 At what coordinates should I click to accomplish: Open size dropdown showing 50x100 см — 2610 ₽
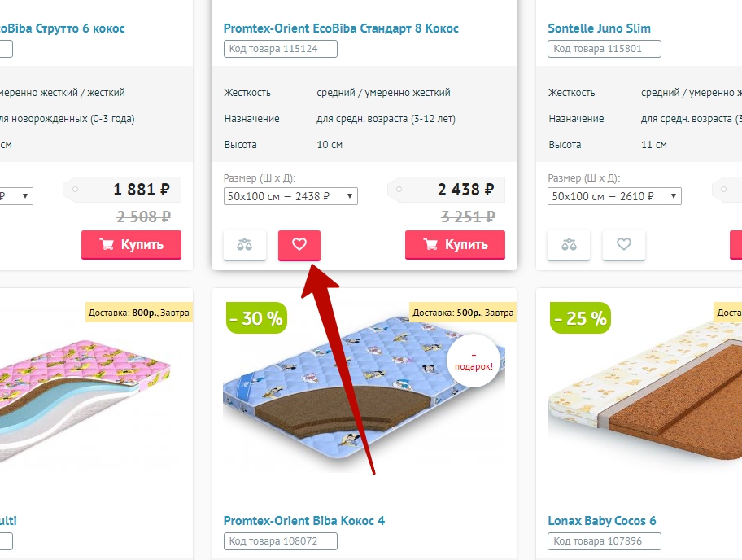(614, 196)
